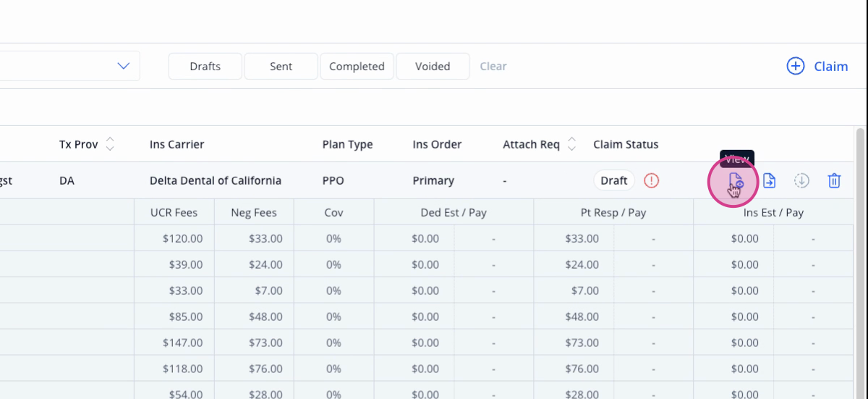Click the plus circle icon beside Claim
Screen dimensions: 868x399
point(795,66)
